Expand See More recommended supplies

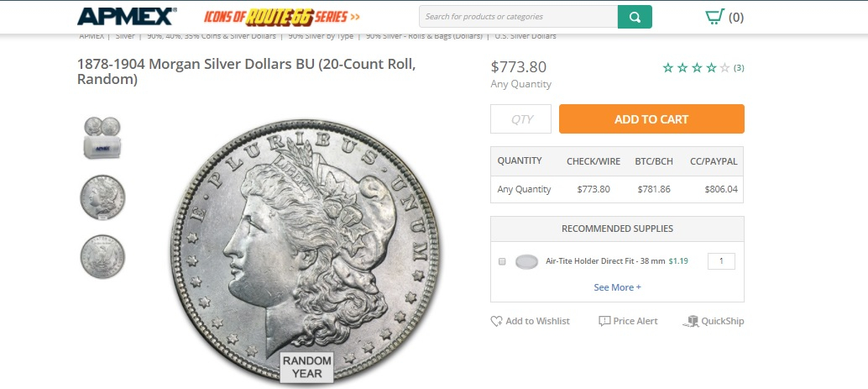[617, 287]
